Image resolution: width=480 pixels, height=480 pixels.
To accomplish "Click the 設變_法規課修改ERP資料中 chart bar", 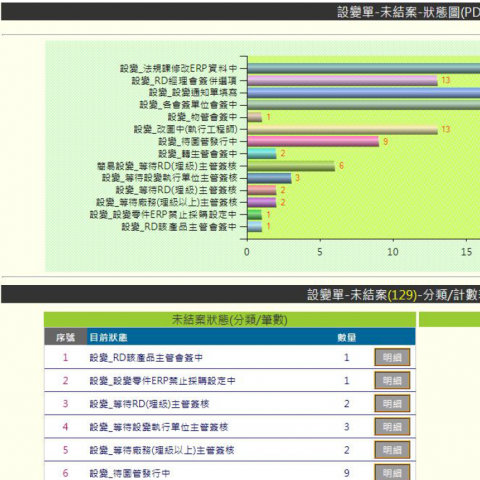I will click(364, 68).
